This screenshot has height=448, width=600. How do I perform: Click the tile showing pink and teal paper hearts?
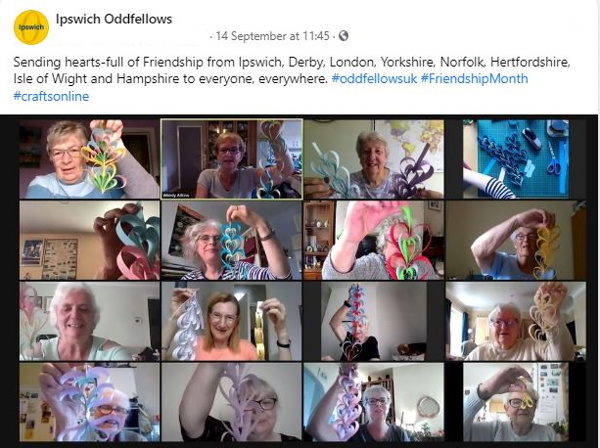90,240
